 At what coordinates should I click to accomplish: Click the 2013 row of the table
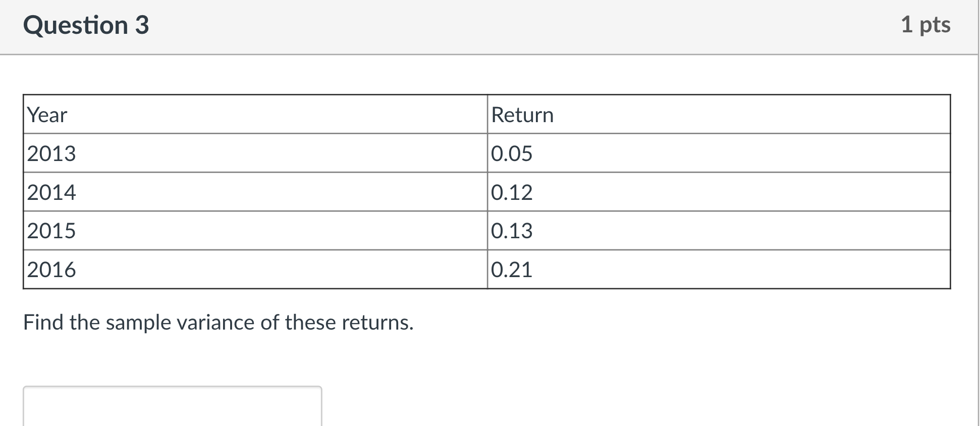coord(252,153)
